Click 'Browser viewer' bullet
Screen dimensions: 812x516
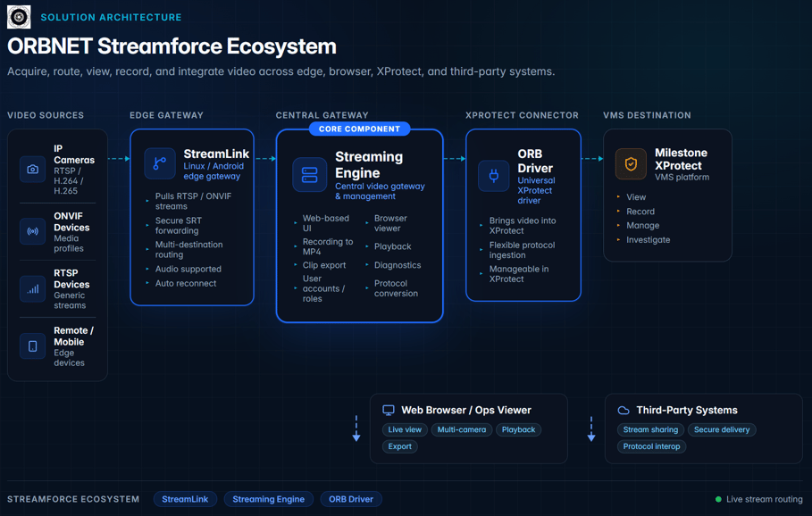390,223
